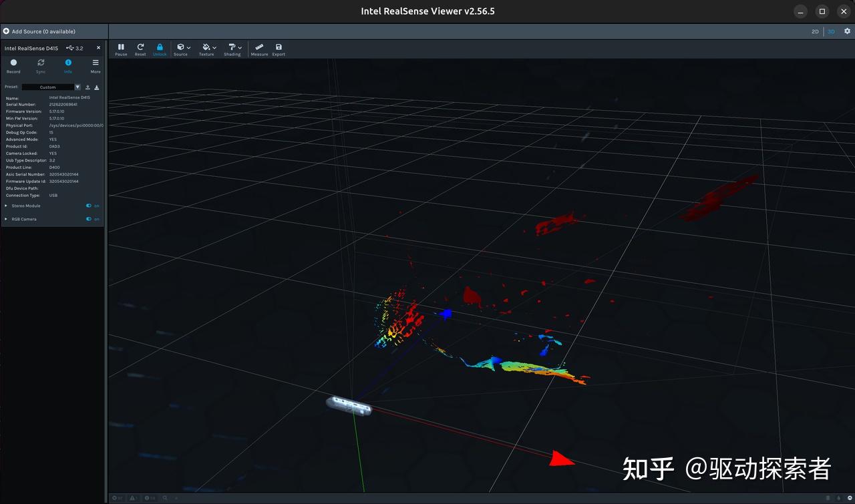The image size is (855, 504).
Task: Click the Product Id value 0AD3
Action: [x=54, y=146]
